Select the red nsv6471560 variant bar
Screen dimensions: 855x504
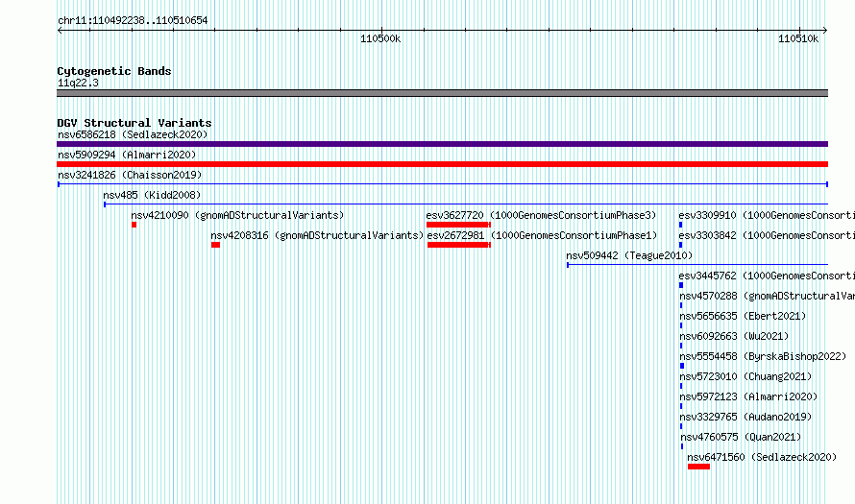pyautogui.click(x=698, y=467)
